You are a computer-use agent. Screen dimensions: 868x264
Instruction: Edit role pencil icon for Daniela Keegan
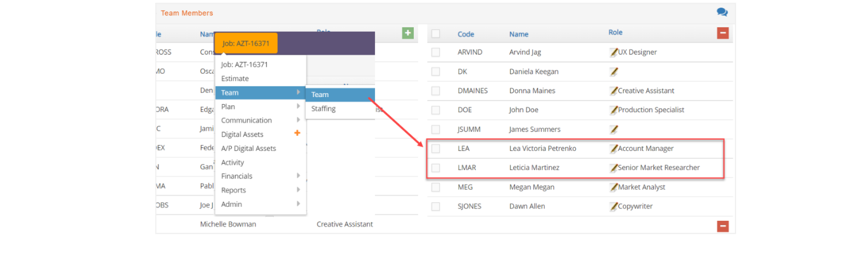(x=613, y=72)
